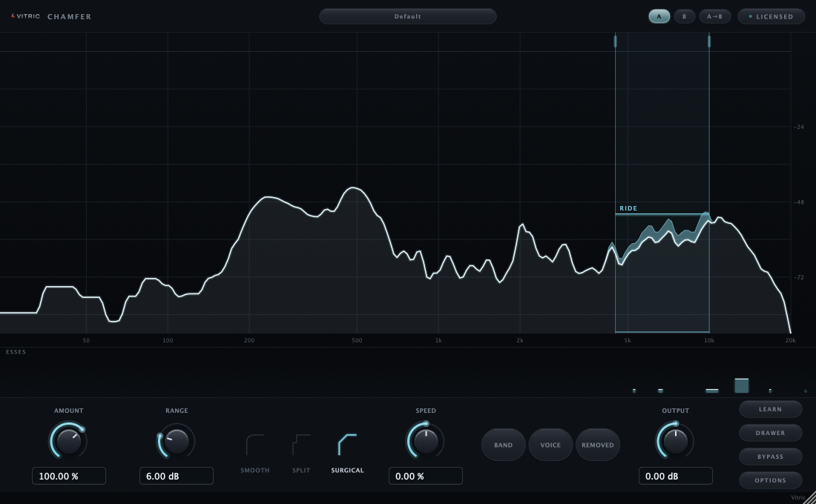Viewport: 816px width, 504px height.
Task: Open the Default preset selector
Action: 407,16
